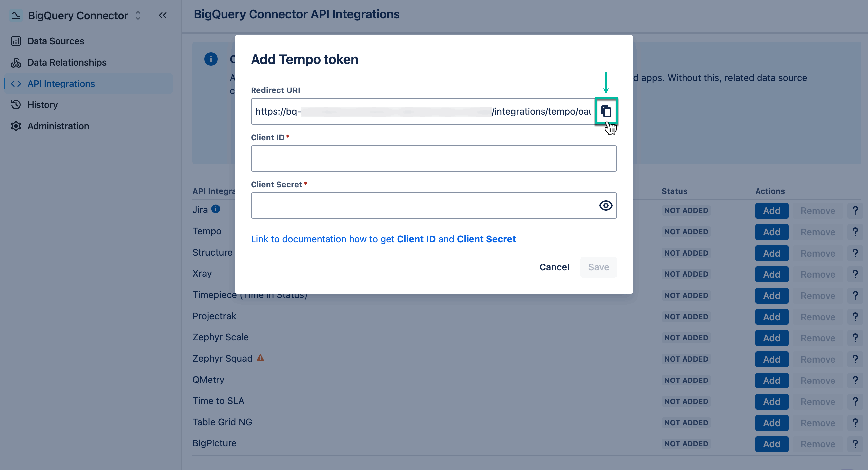Open help for the Tempo integration row

coord(855,231)
